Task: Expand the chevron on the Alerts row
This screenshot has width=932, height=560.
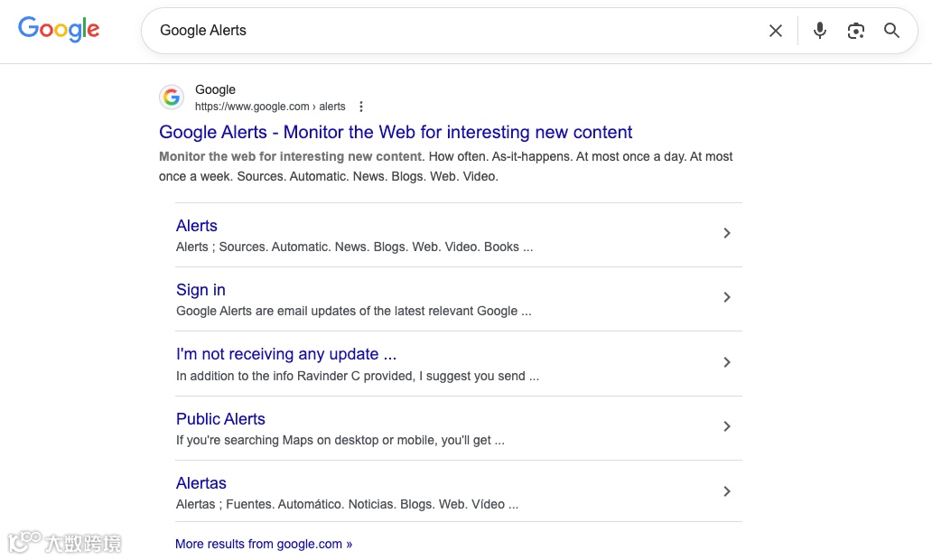Action: [x=726, y=233]
